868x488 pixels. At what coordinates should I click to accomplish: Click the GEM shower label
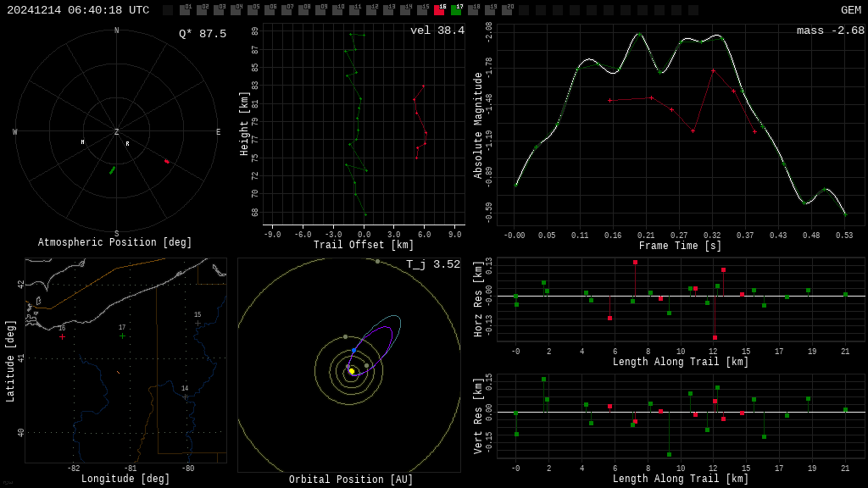(851, 10)
